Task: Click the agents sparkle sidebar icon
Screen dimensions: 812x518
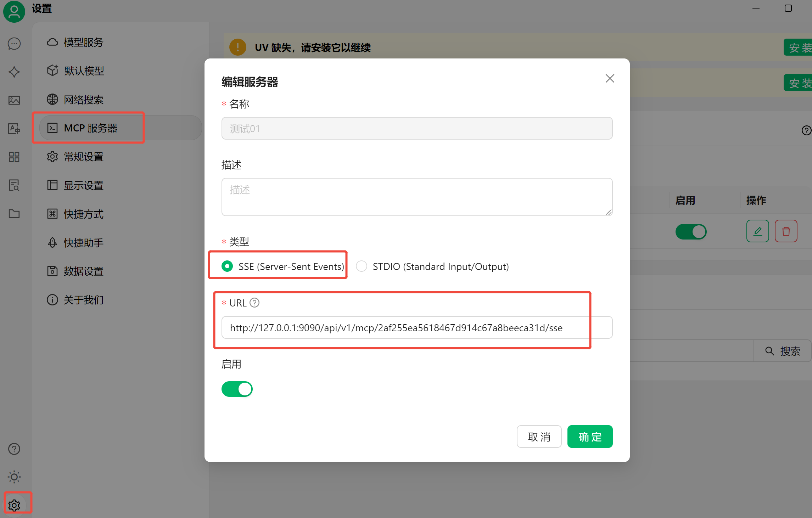Action: [x=14, y=72]
